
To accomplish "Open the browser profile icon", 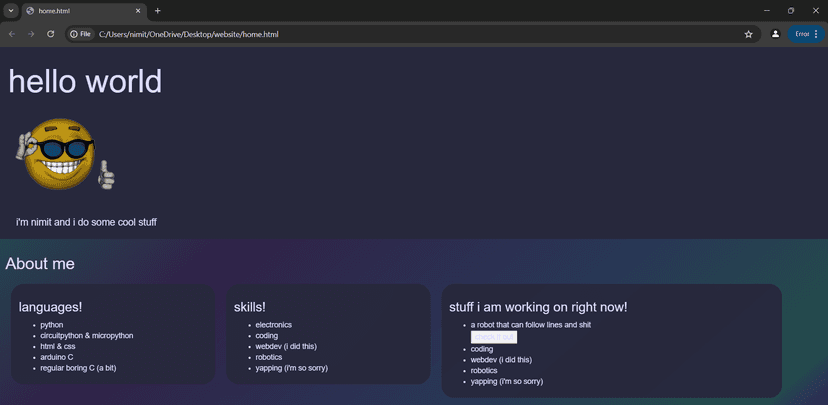I will pos(775,34).
